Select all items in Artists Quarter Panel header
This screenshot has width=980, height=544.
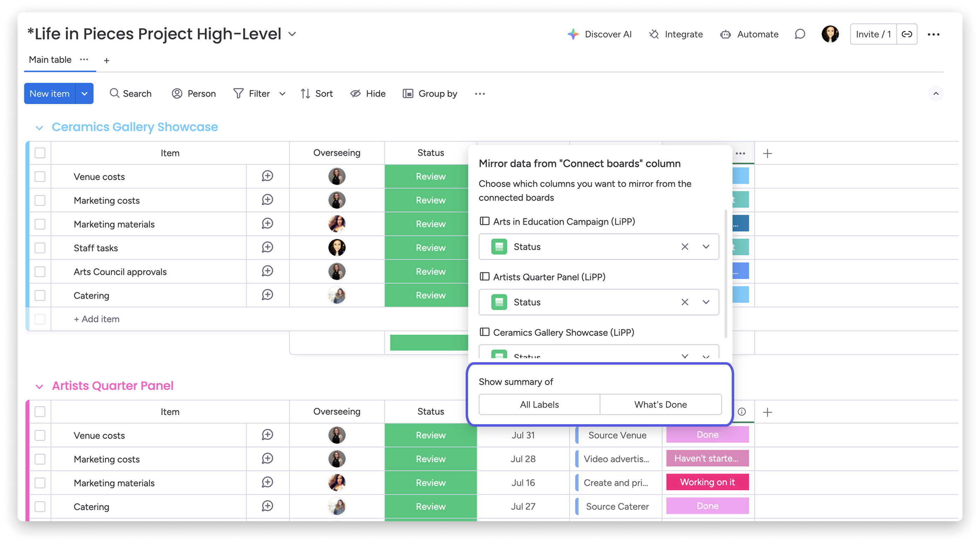click(40, 412)
